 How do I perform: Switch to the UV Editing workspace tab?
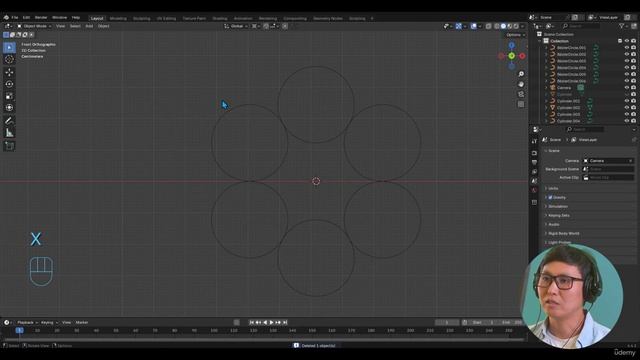pyautogui.click(x=166, y=18)
